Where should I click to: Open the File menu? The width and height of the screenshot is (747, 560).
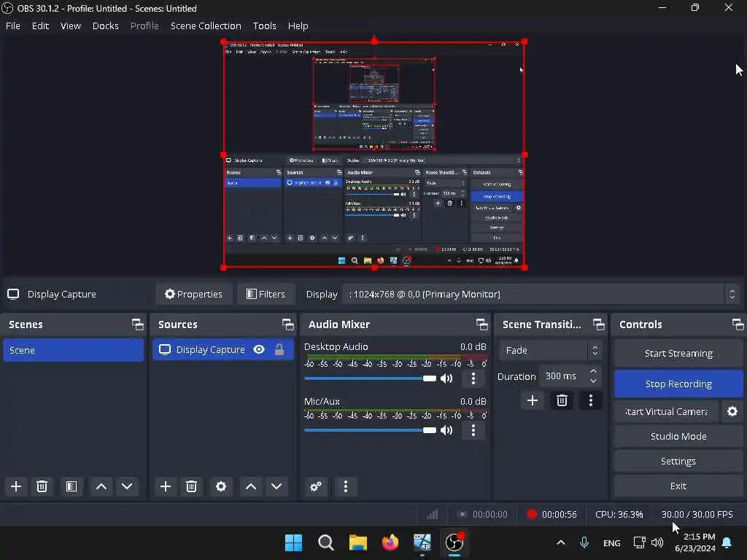(13, 26)
